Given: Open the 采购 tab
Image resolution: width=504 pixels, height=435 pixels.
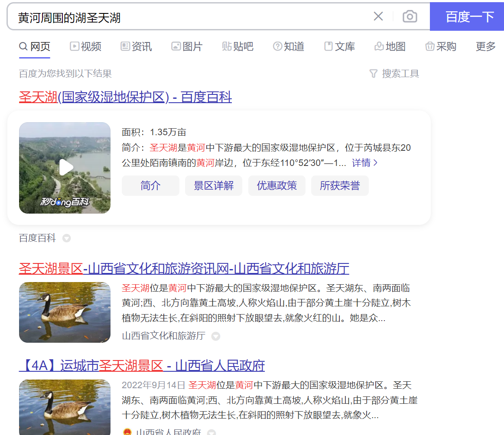Looking at the screenshot, I should coord(441,47).
